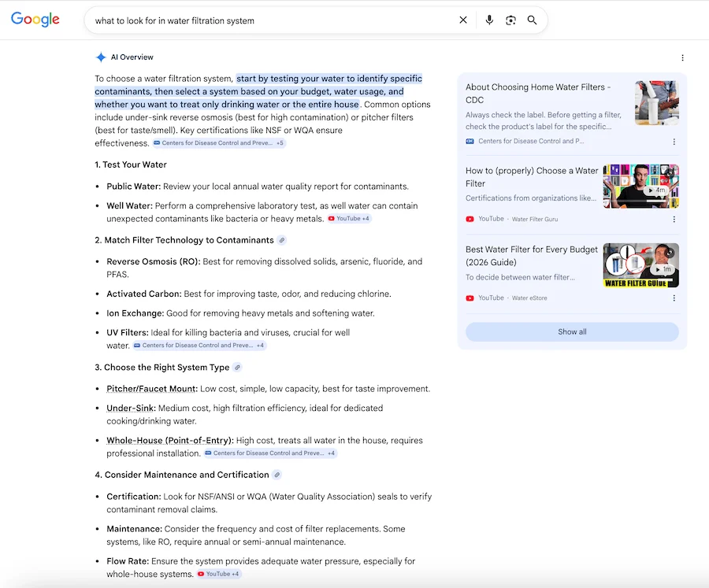Open more options for Water Filter Guru card

(674, 220)
